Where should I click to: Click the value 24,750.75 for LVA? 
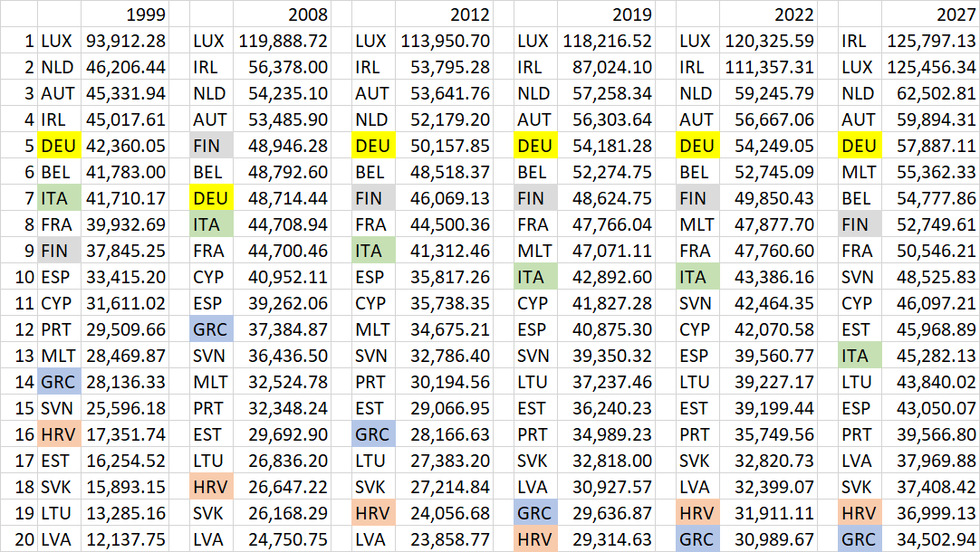click(x=283, y=539)
